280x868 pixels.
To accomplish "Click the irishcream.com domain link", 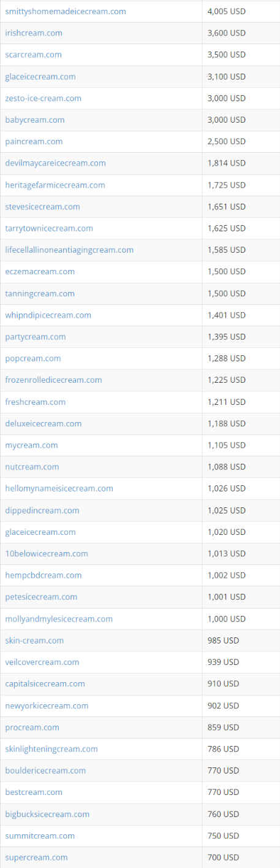I will [34, 33].
